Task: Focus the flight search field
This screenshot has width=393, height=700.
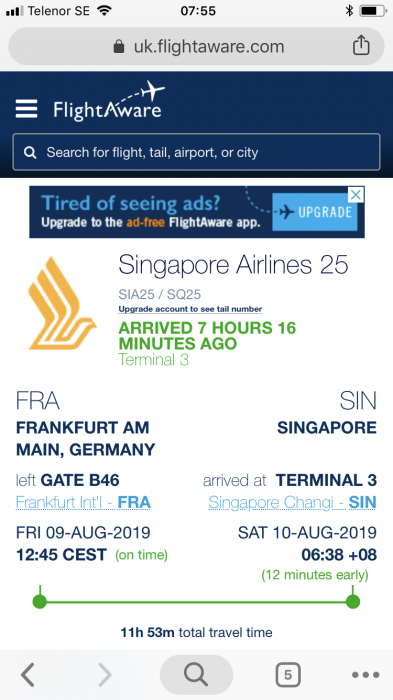Action: pos(196,152)
